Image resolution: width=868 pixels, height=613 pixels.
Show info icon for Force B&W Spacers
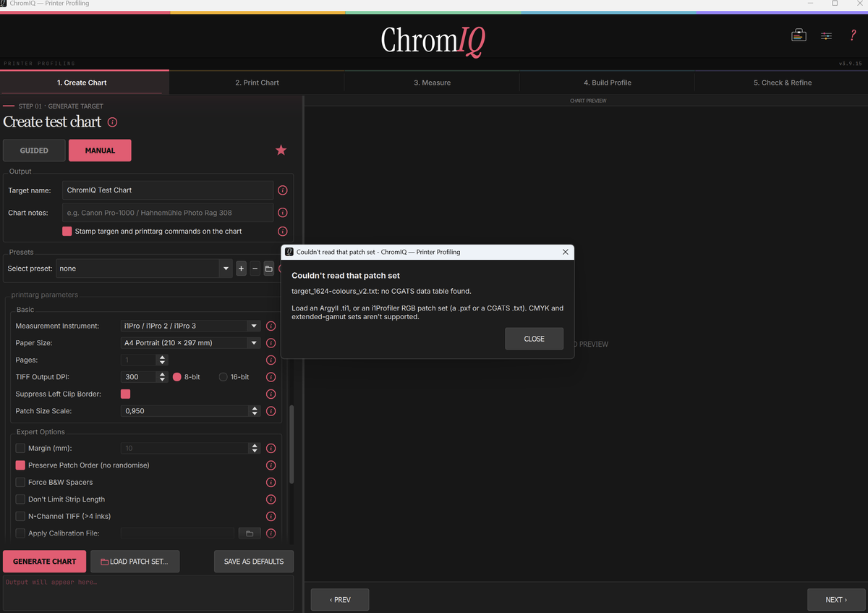(271, 483)
